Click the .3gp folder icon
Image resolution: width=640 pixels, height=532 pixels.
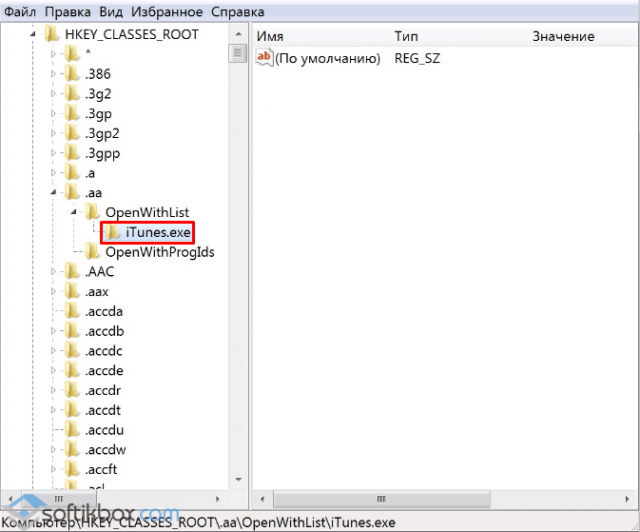coord(72,113)
